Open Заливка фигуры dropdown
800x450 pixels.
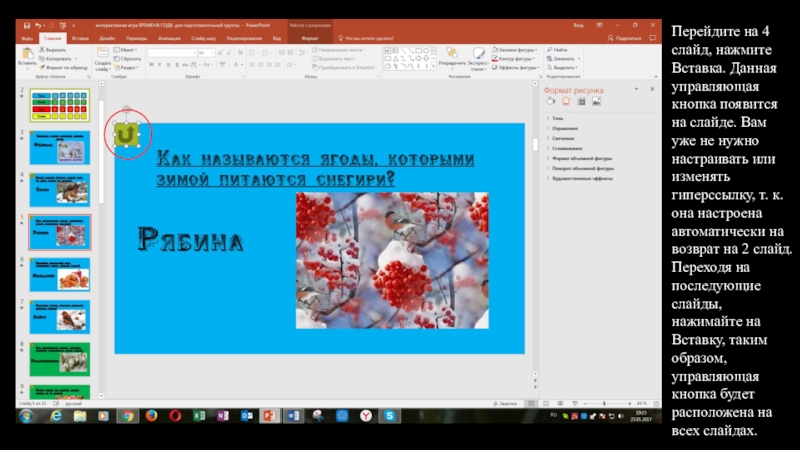click(517, 49)
